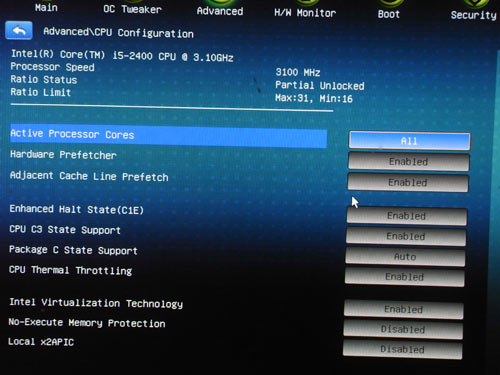Open the Main tab
Viewport: 500px width, 375px height.
tap(46, 7)
